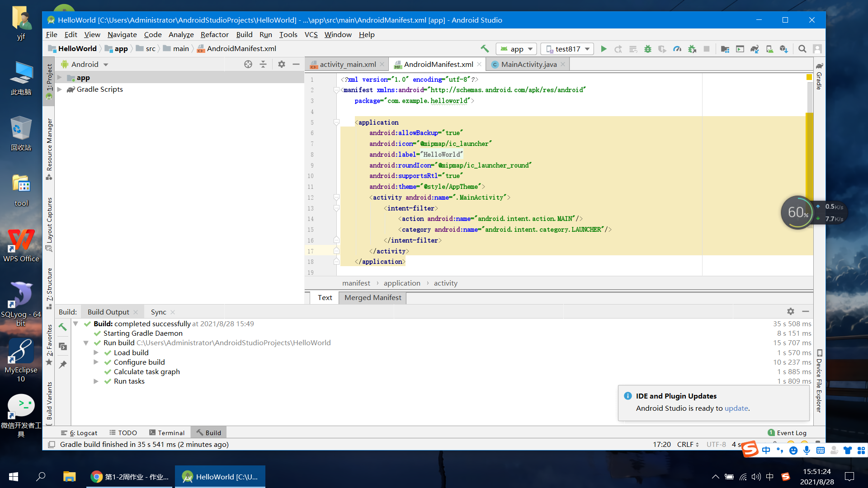Open the AVD Manager icon

[769, 49]
